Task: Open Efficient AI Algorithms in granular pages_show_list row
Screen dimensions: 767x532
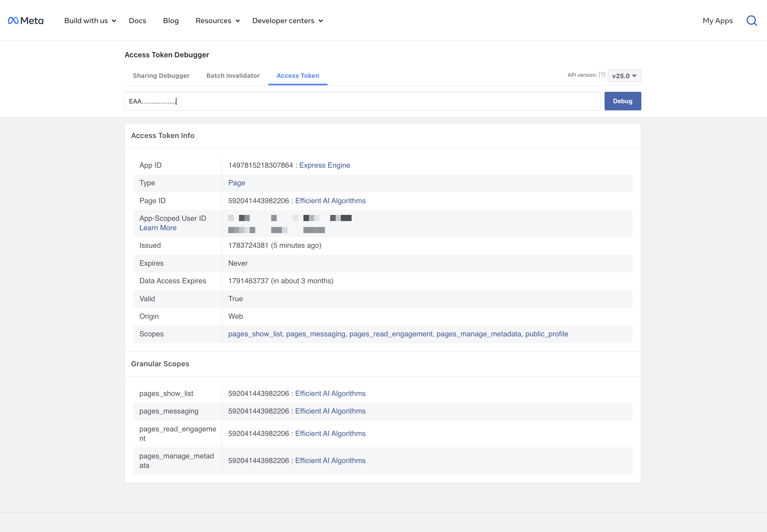Action: pos(330,394)
